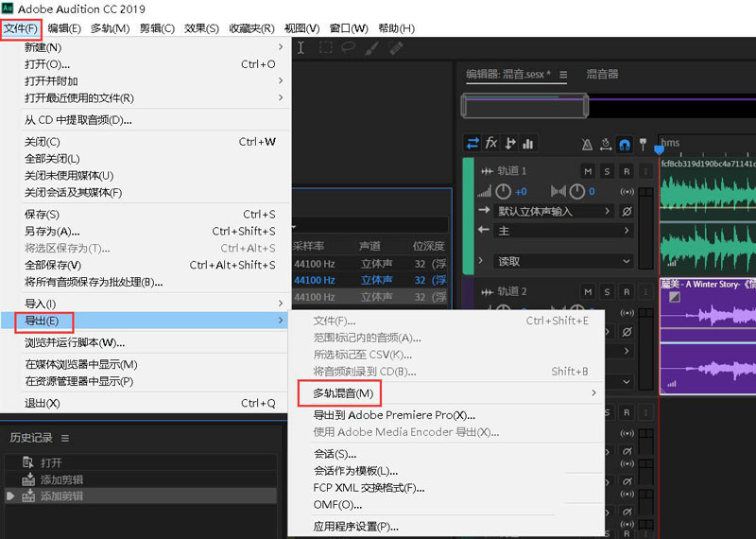Viewport: 756px width, 539px height.
Task: Expand 新建(N) submenu
Action: (x=146, y=47)
